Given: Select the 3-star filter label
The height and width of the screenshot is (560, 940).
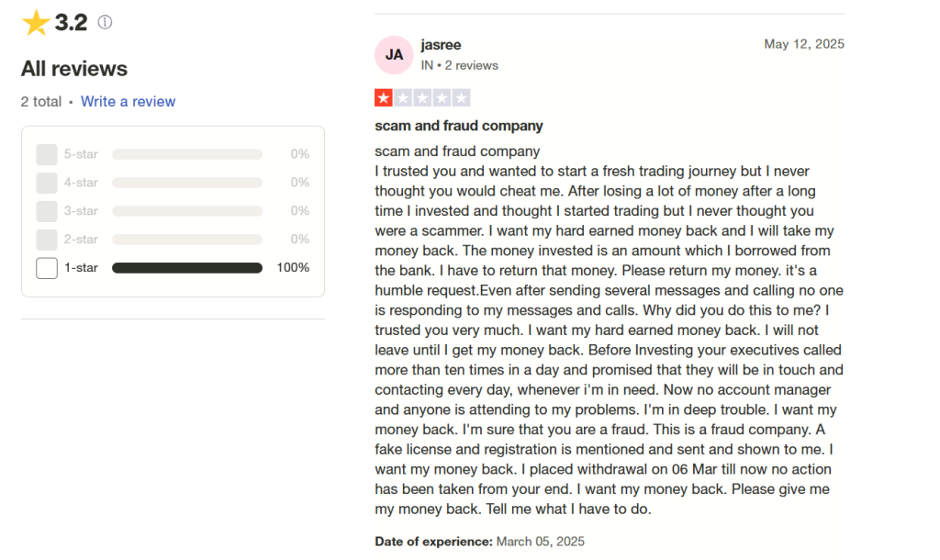Looking at the screenshot, I should click(x=81, y=211).
